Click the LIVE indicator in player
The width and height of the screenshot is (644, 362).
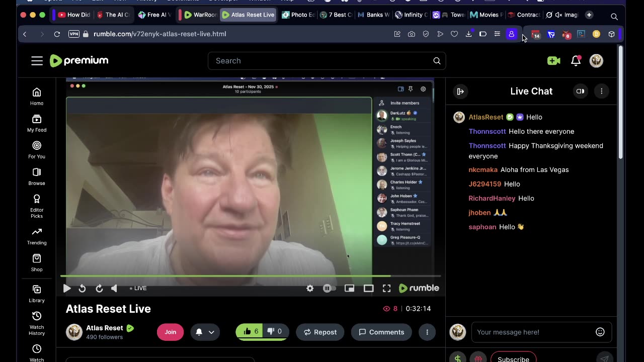click(138, 288)
